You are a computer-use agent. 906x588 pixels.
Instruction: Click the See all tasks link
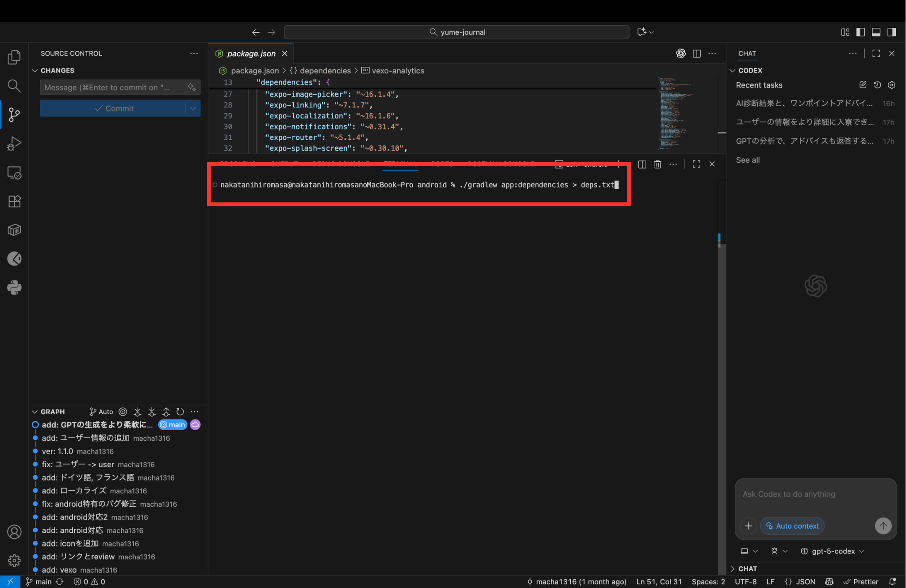point(747,160)
